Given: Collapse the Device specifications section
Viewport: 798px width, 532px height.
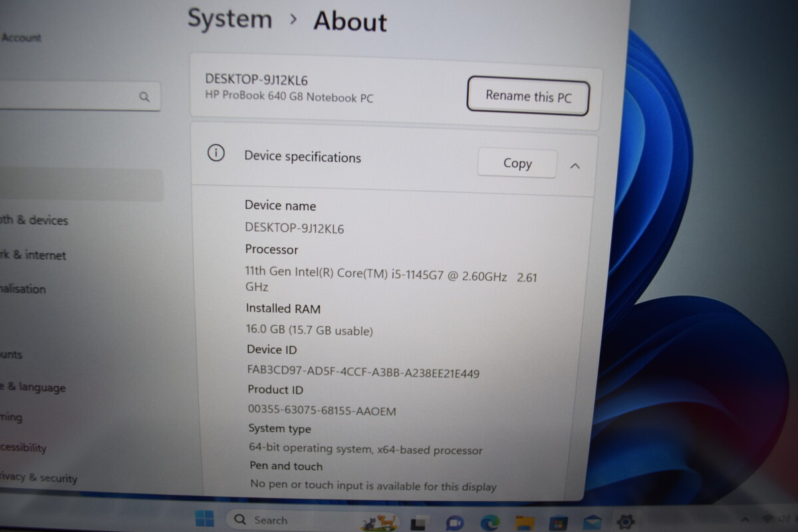Looking at the screenshot, I should (x=575, y=166).
